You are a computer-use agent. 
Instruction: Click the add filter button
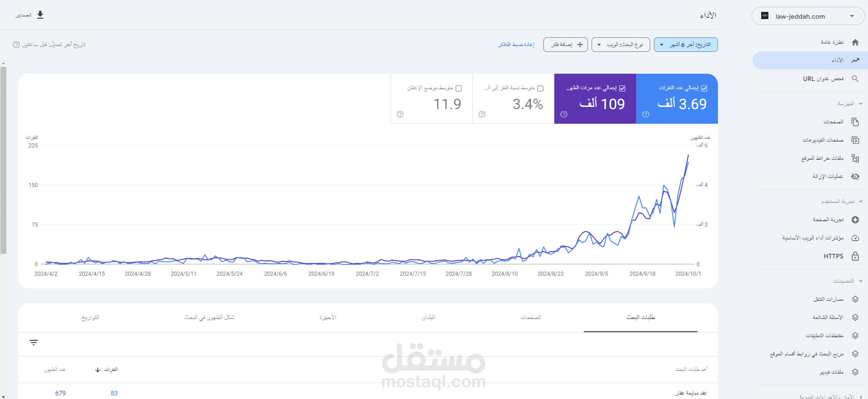click(x=566, y=45)
